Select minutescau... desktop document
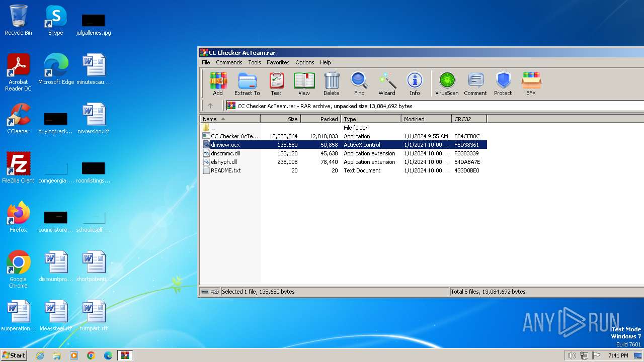Image resolution: width=644 pixels, height=362 pixels. coord(94,69)
